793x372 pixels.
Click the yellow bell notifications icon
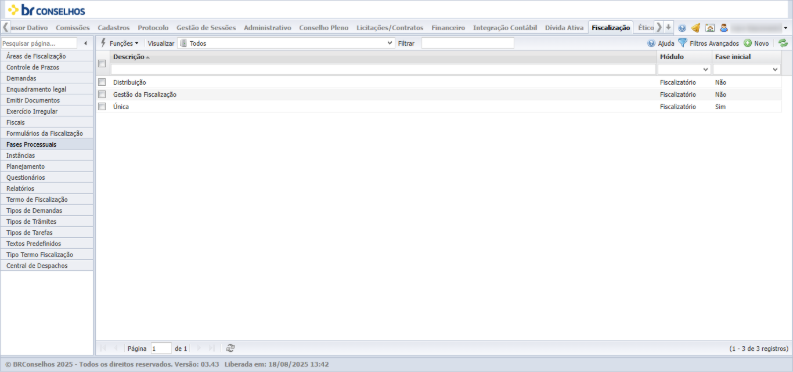click(x=695, y=28)
